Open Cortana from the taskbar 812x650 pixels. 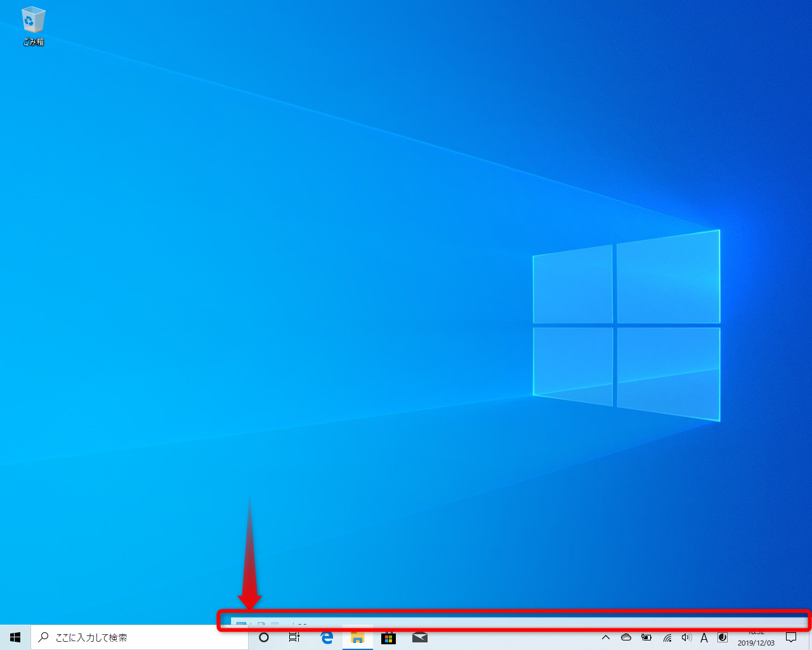click(264, 637)
